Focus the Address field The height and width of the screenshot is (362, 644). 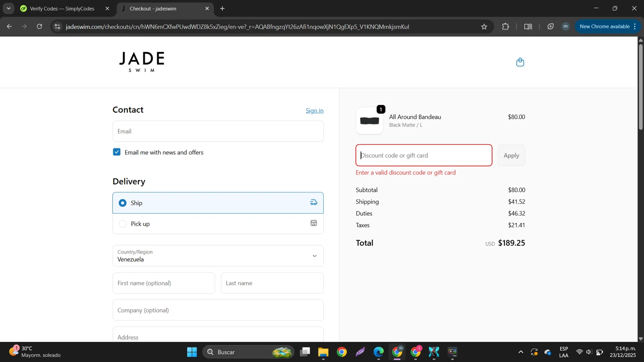tap(218, 335)
